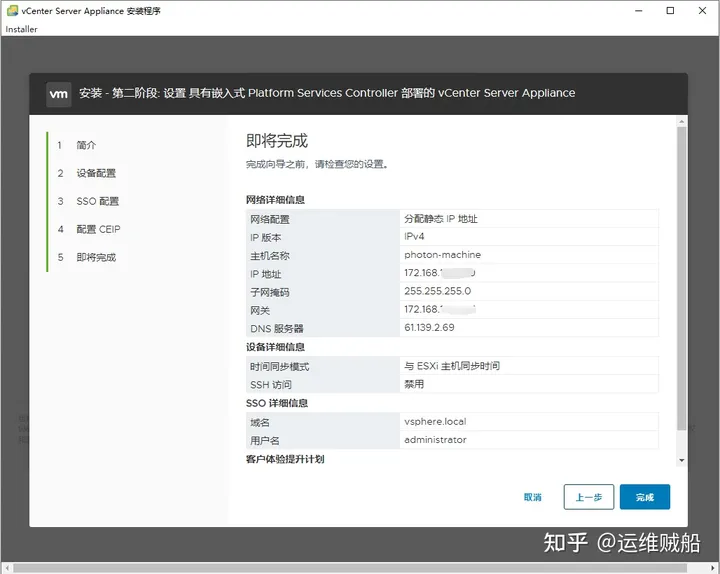Click the vm logo in wizard header
The width and height of the screenshot is (720, 574).
pos(59,93)
